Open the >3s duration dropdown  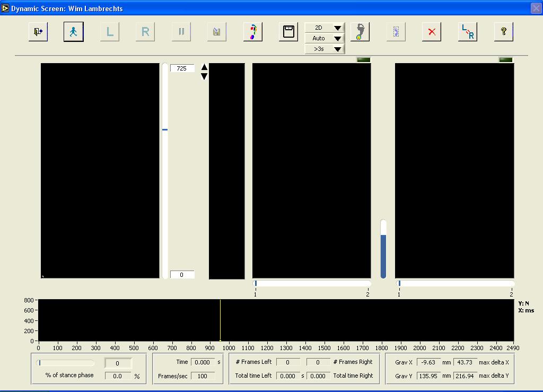[x=325, y=49]
